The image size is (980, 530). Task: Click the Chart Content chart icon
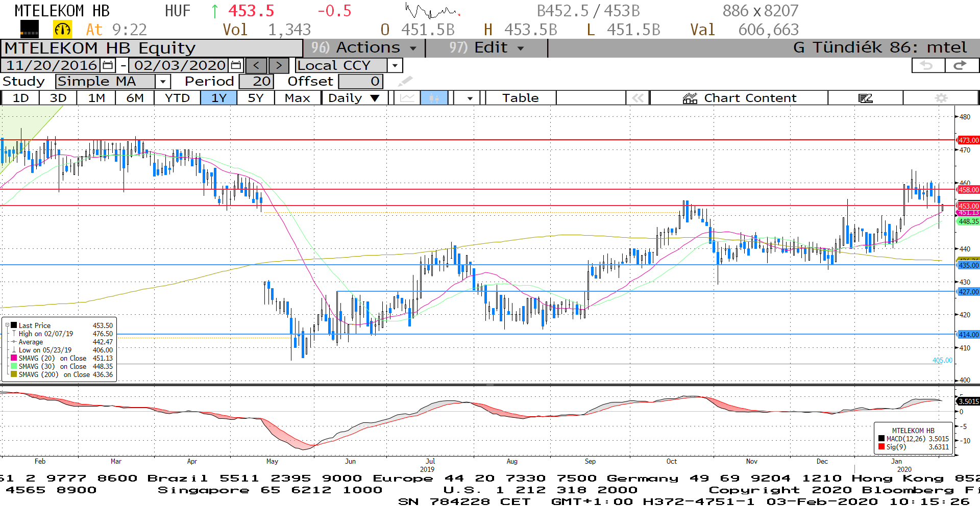tap(690, 98)
